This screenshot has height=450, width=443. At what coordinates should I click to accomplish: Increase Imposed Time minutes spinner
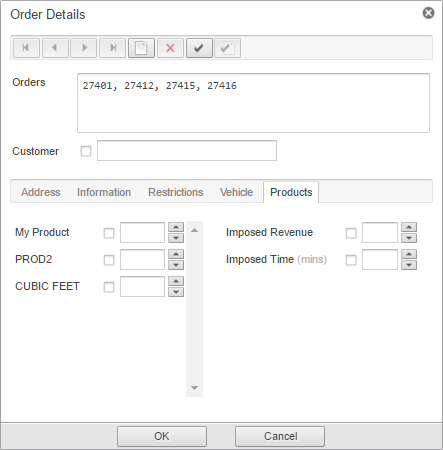409,254
